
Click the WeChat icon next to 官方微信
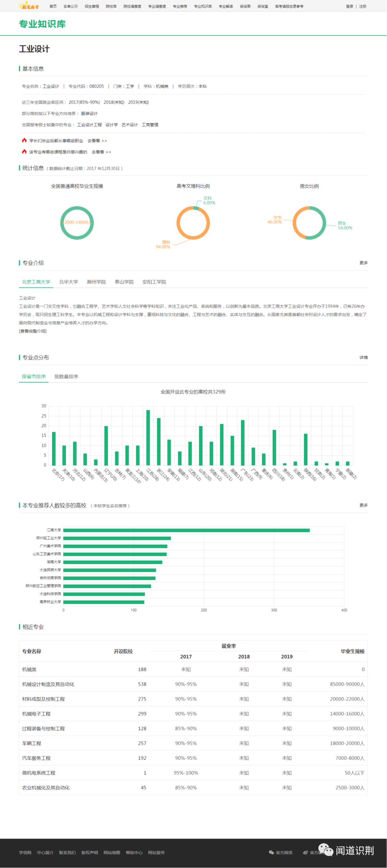coord(271,853)
